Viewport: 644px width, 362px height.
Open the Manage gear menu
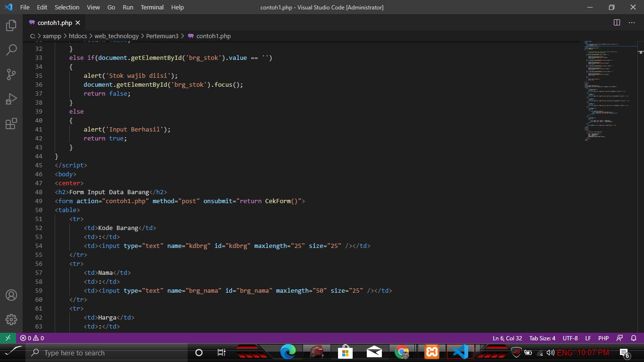tap(11, 320)
